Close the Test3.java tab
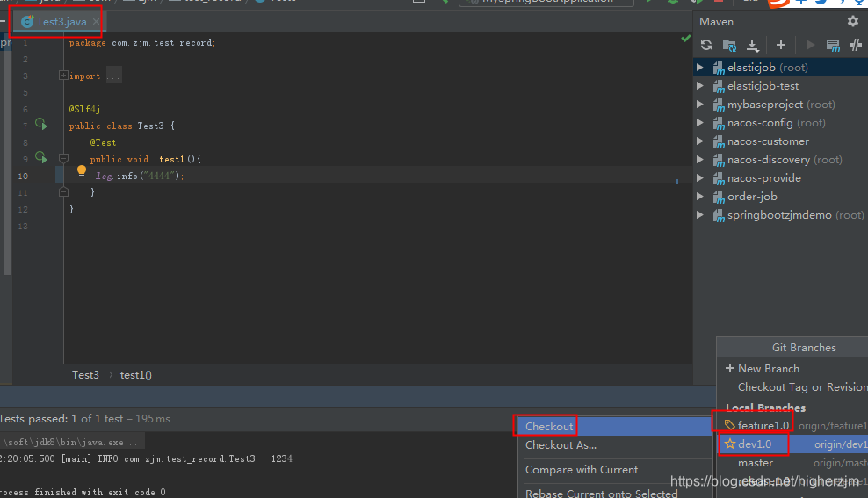Image resolution: width=868 pixels, height=498 pixels. pyautogui.click(x=96, y=22)
